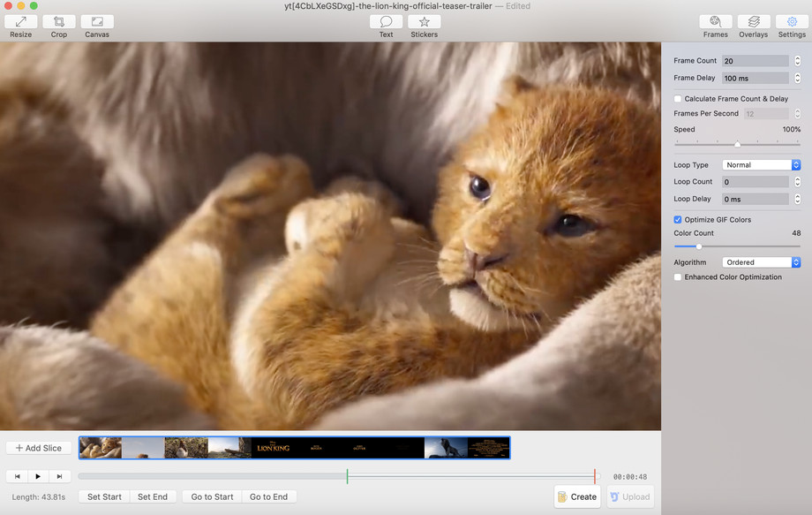
Task: Select the Resize tool icon
Action: pyautogui.click(x=20, y=22)
